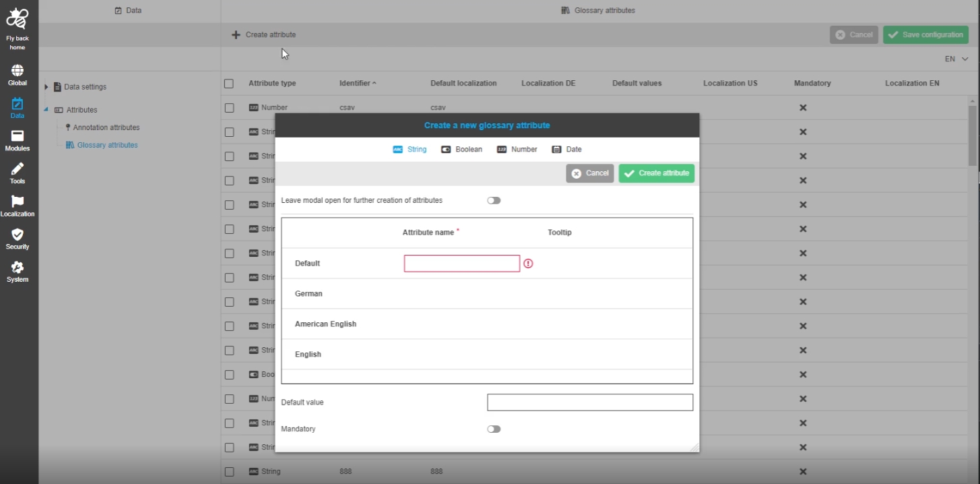Enable the Mandatory toggle switch

point(494,429)
